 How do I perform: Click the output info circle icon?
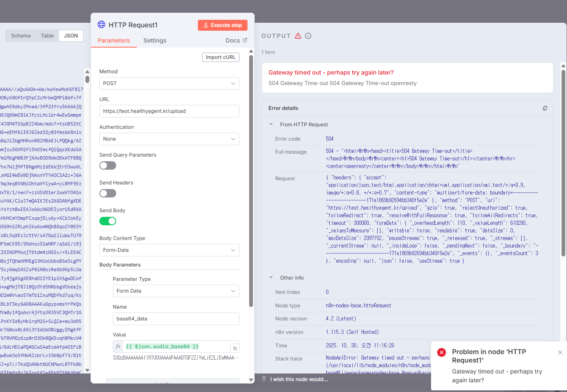pyautogui.click(x=308, y=36)
